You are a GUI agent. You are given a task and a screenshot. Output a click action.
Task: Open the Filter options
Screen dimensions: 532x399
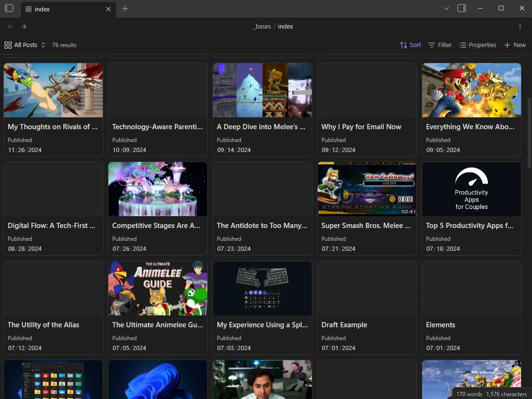[440, 45]
